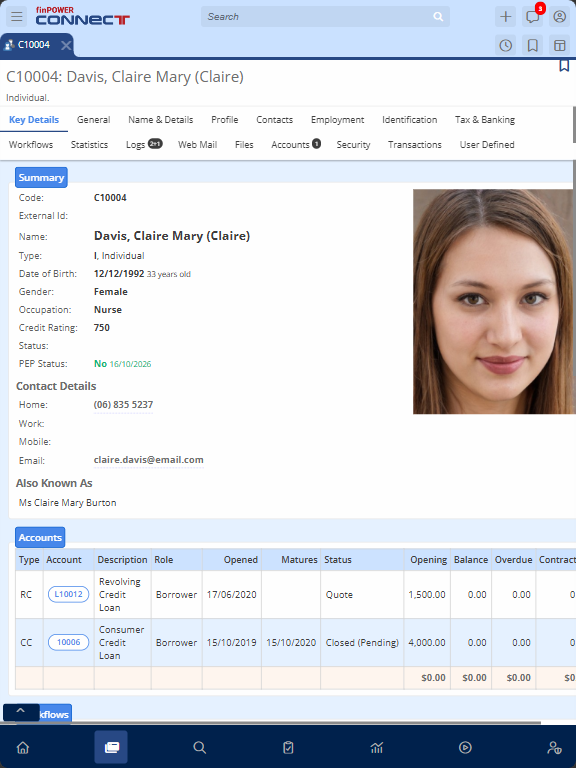576x768 pixels.
Task: Click the finPOWER Connect logo
Action: click(x=82, y=16)
